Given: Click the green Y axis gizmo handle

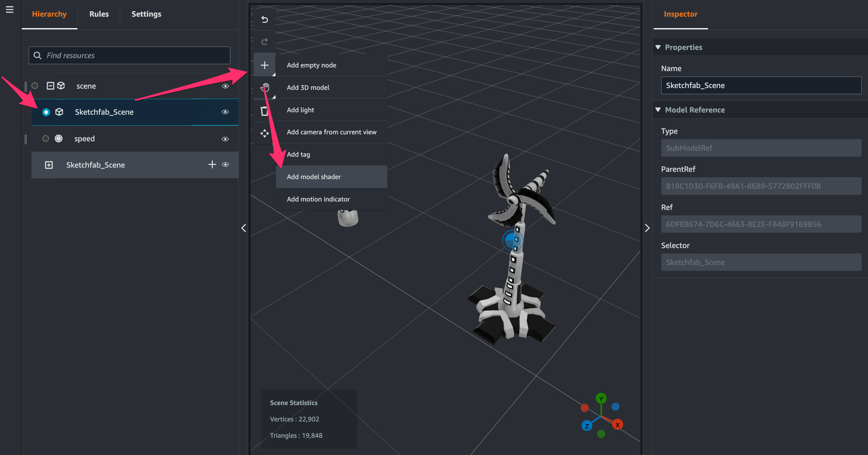Looking at the screenshot, I should 601,398.
